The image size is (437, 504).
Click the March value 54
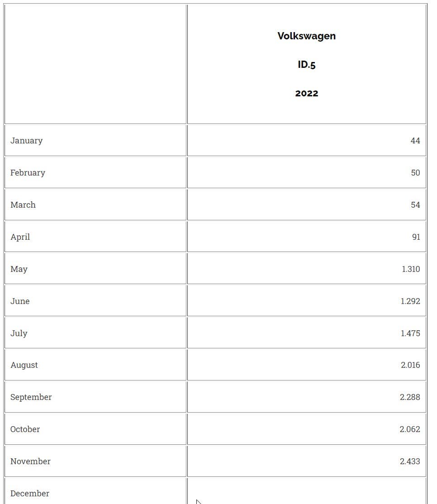point(415,205)
